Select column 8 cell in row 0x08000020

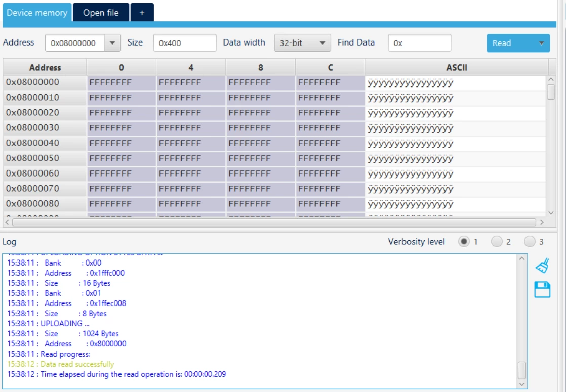(261, 113)
